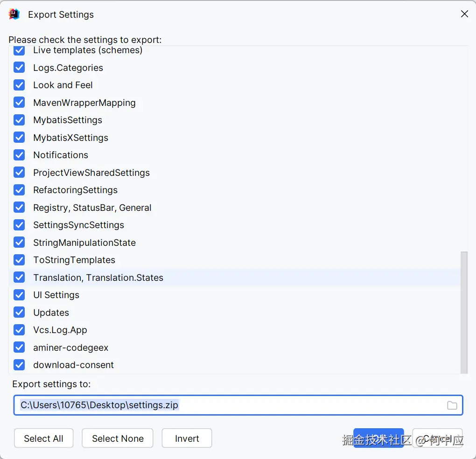Click the export path input field
This screenshot has width=476, height=459.
click(x=238, y=405)
